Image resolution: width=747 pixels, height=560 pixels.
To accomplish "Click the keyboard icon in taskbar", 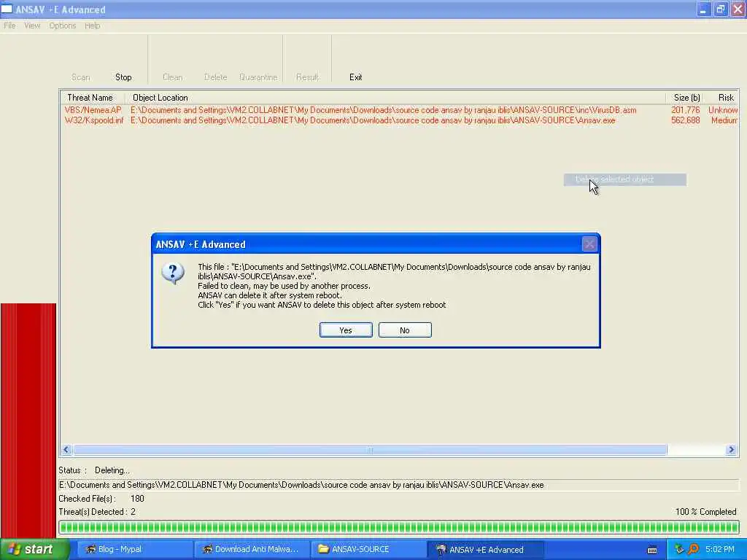I will tap(652, 550).
